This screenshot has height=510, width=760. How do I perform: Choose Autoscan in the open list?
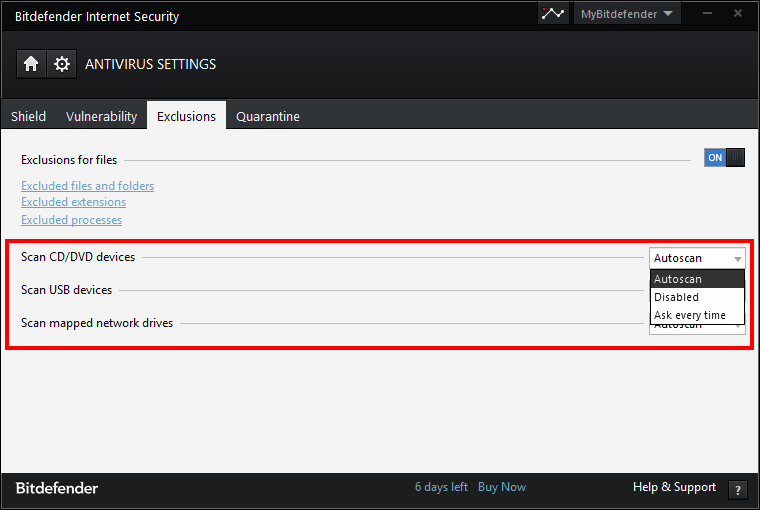[697, 279]
